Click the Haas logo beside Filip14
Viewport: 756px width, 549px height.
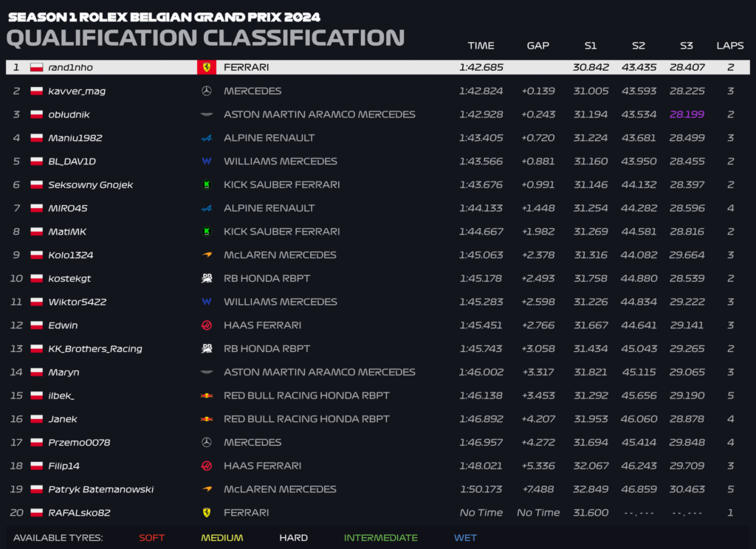(207, 466)
